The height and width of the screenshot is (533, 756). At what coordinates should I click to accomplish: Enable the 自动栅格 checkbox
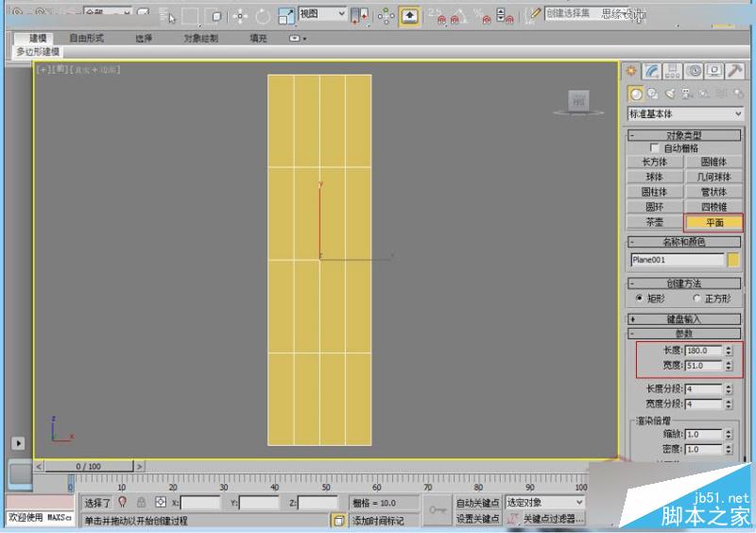point(654,147)
